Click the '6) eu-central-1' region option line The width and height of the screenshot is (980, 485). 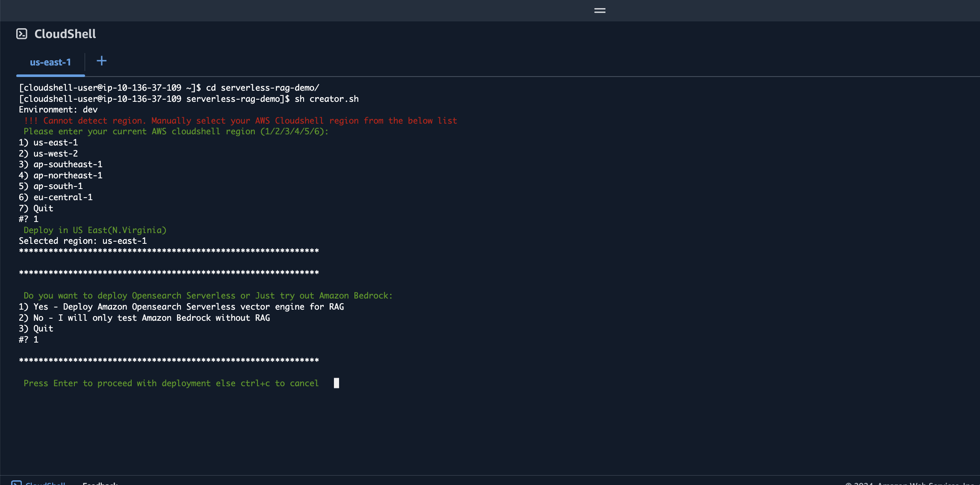coord(56,198)
